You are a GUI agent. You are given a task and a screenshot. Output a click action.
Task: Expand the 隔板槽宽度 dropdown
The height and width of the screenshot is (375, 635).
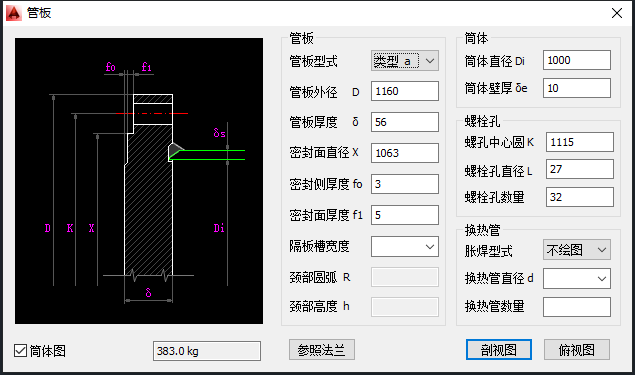(x=405, y=247)
